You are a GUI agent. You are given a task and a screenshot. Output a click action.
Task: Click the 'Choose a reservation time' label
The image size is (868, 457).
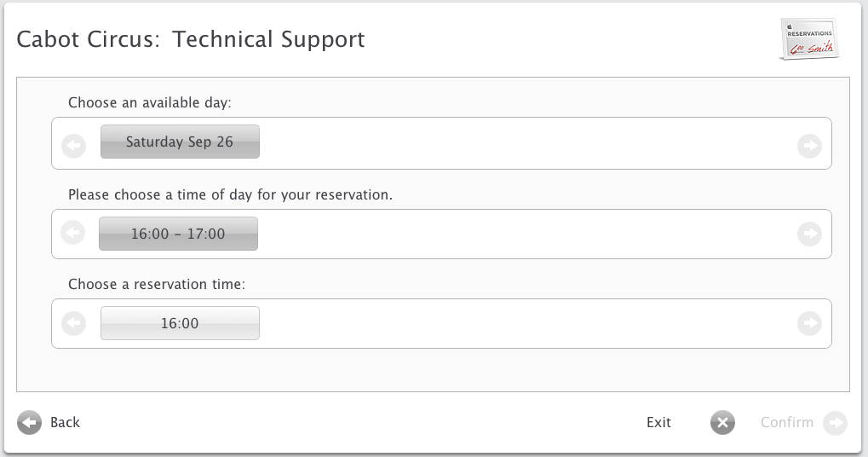point(157,284)
